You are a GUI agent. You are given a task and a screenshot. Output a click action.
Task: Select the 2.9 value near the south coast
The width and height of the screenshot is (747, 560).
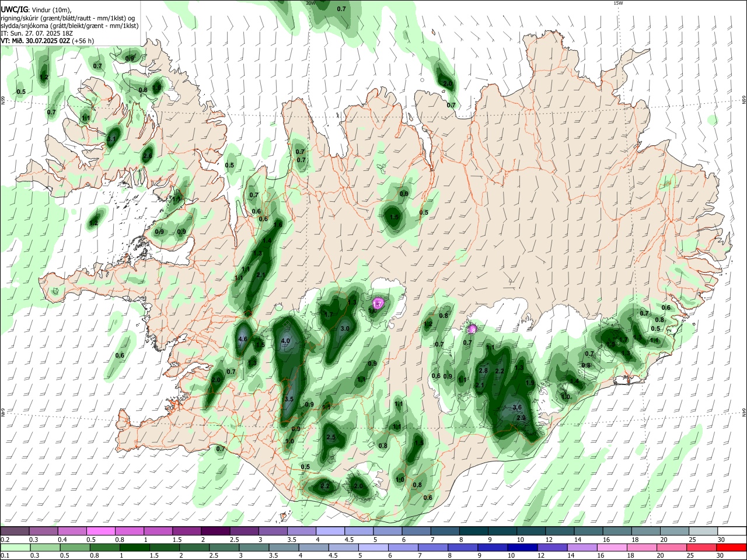(521, 418)
